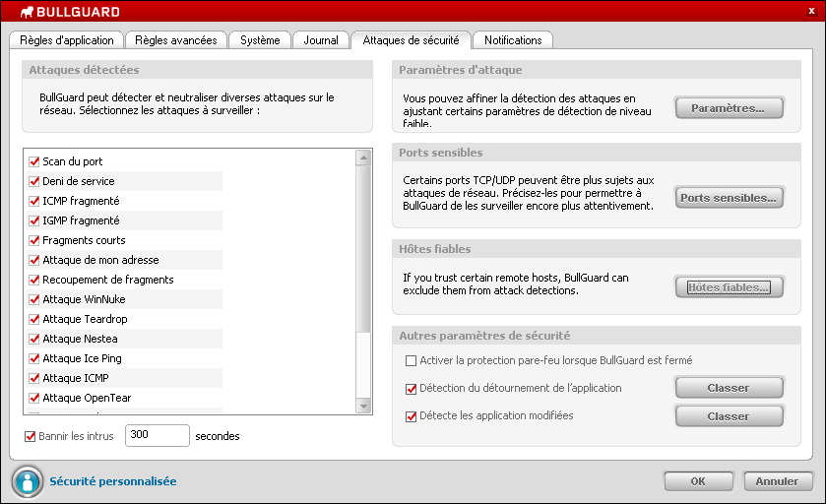Click the attack list scroll up arrow
Viewport: 826px width, 504px height.
click(363, 157)
